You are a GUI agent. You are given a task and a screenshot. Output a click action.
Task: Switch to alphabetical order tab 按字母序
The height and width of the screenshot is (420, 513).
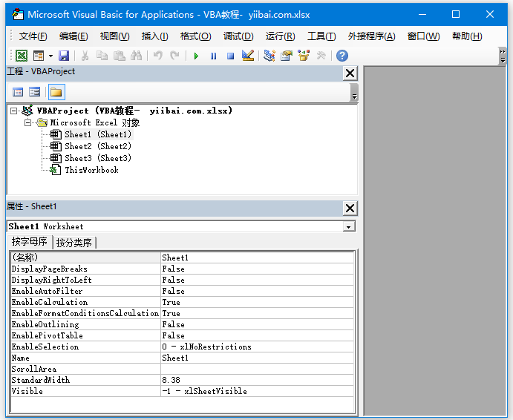click(30, 241)
